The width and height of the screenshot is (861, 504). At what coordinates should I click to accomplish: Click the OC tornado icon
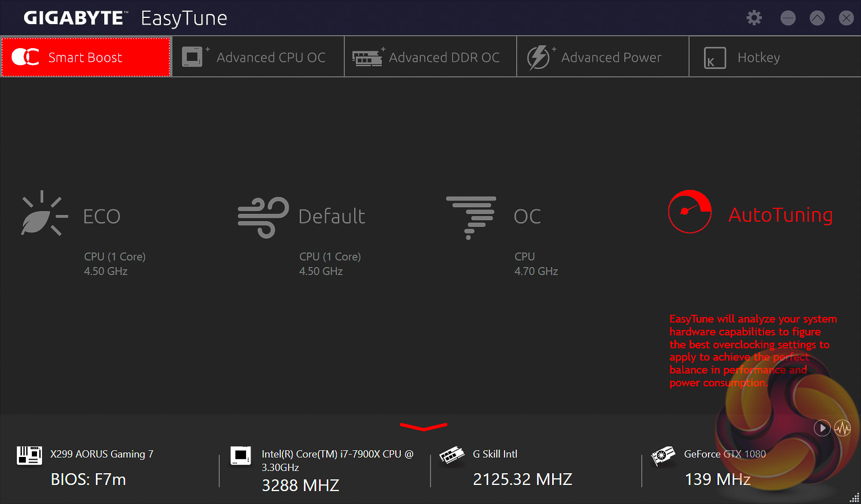coord(471,218)
